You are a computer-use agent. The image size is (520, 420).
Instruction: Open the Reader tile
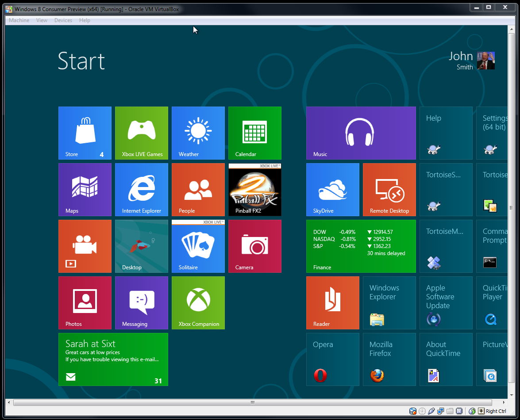(x=333, y=303)
